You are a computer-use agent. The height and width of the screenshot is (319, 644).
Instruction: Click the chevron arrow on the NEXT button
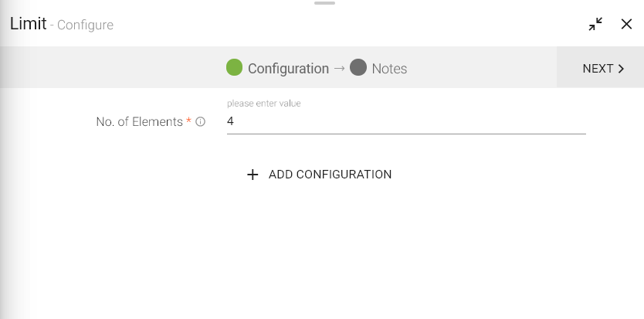tap(622, 69)
